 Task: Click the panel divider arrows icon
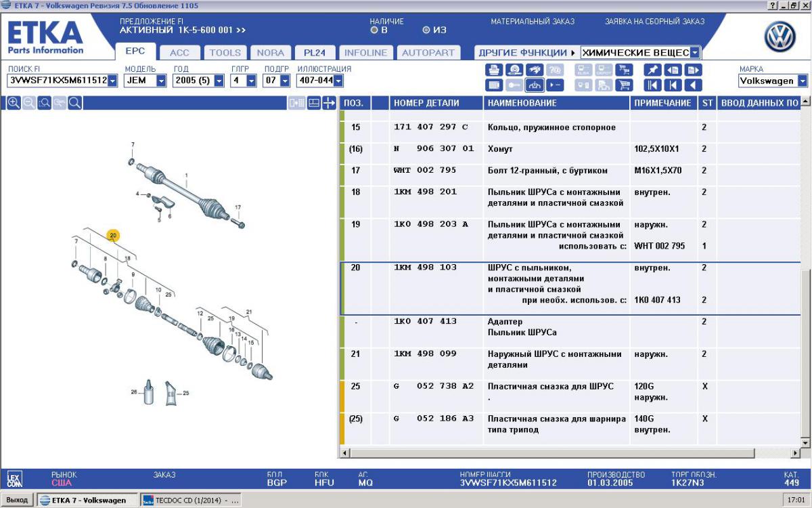click(329, 103)
